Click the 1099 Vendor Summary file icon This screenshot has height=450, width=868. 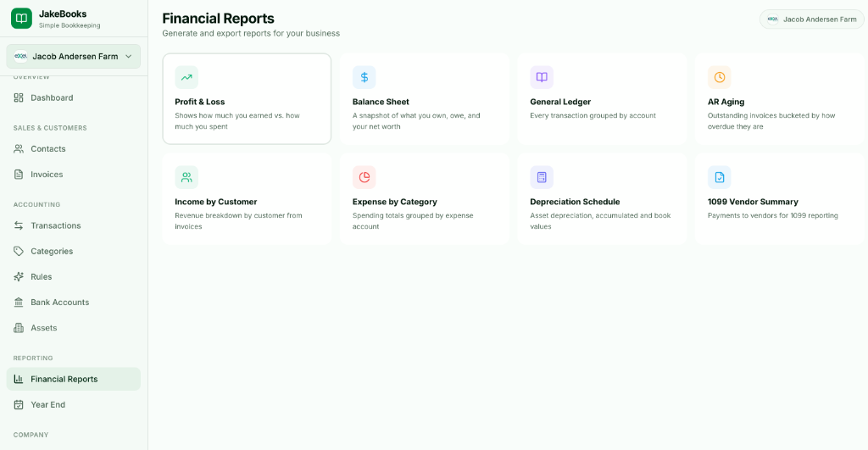coord(720,177)
